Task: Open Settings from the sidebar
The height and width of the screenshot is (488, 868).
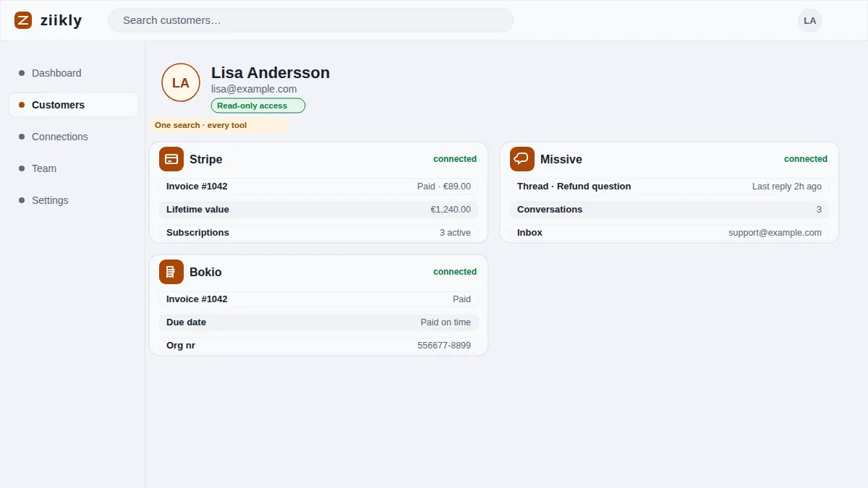Action: [74, 200]
